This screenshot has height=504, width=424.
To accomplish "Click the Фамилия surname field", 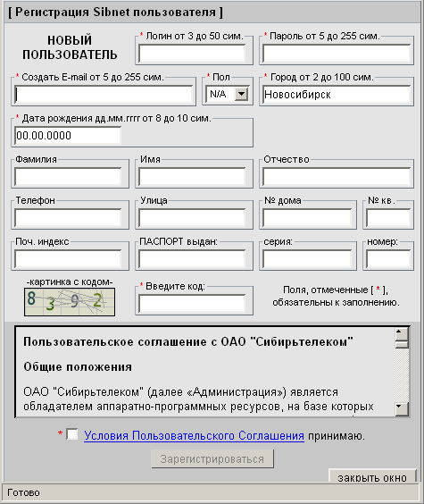I will click(x=68, y=176).
